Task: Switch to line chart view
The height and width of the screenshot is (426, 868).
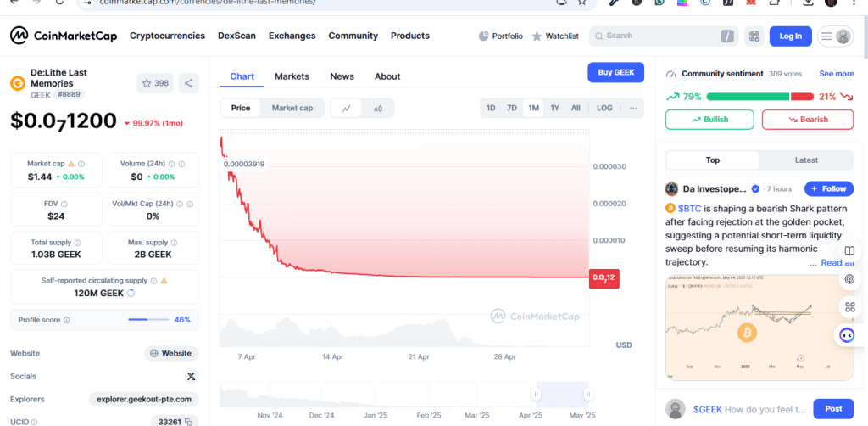Action: [x=347, y=108]
